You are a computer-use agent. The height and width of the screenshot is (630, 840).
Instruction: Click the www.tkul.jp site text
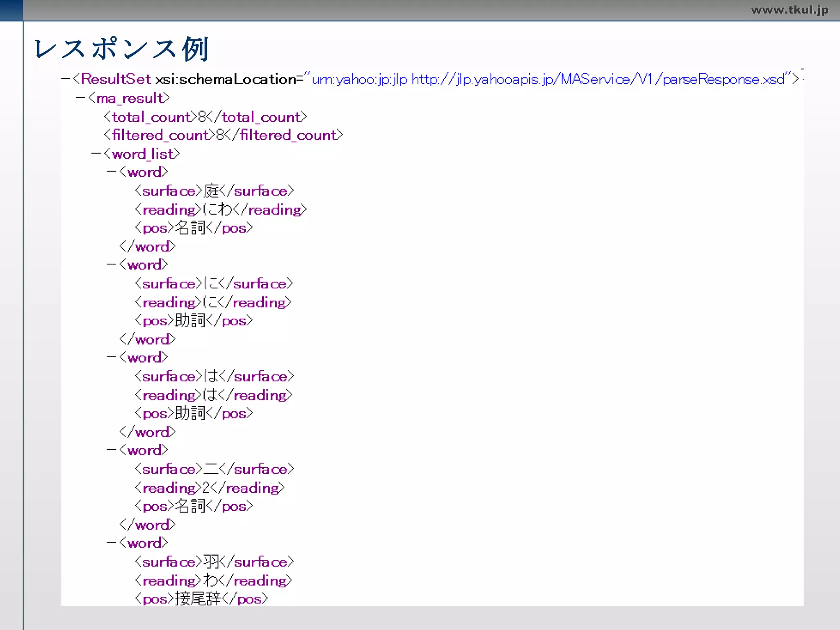click(x=789, y=10)
